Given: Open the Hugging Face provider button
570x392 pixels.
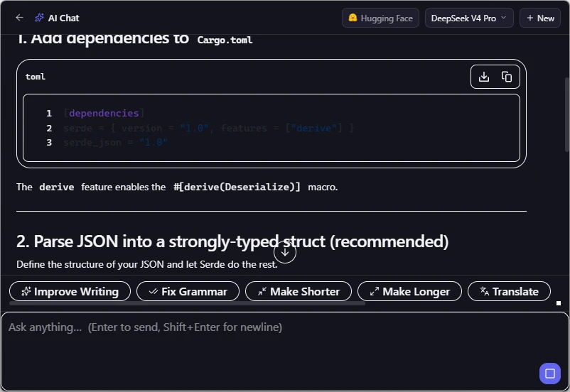Looking at the screenshot, I should coord(380,18).
